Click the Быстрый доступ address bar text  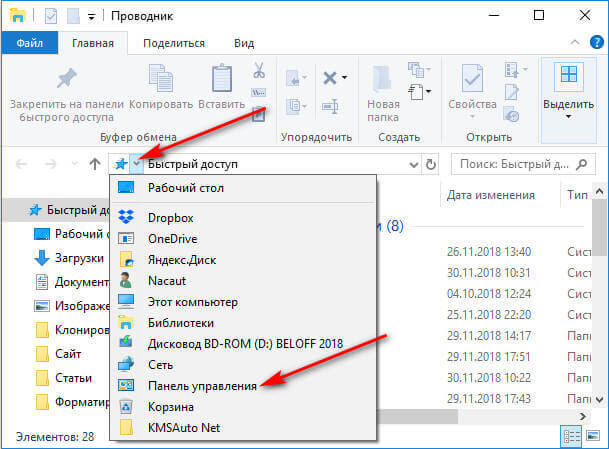193,164
